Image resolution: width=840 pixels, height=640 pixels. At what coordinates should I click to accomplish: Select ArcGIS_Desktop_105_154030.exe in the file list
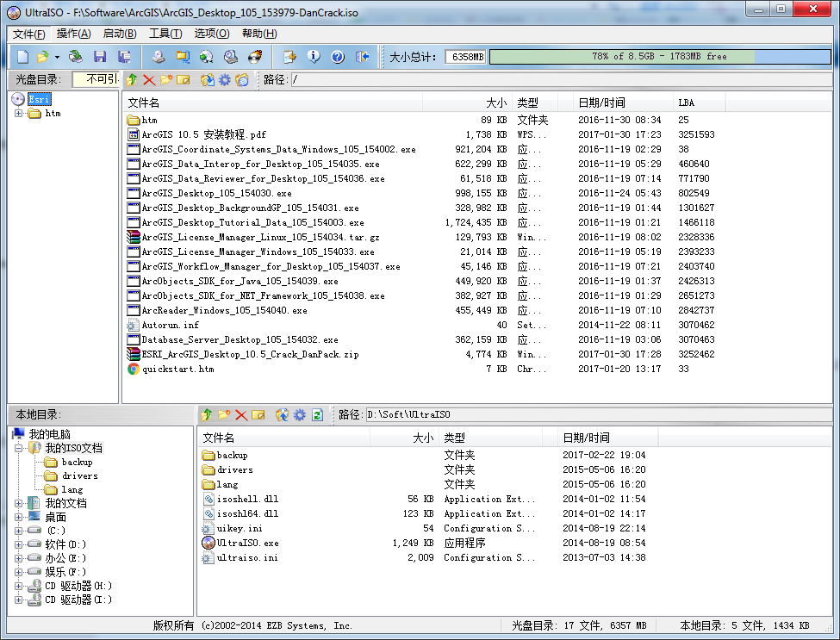coord(216,193)
